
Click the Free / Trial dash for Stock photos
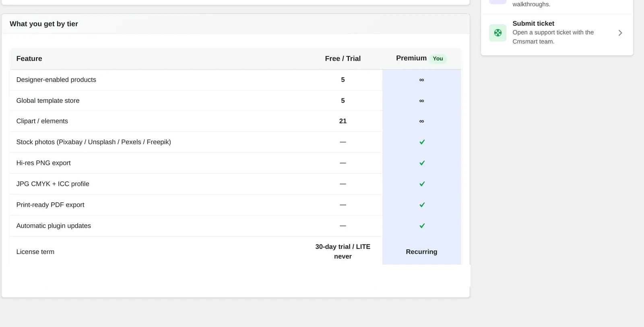click(x=343, y=142)
